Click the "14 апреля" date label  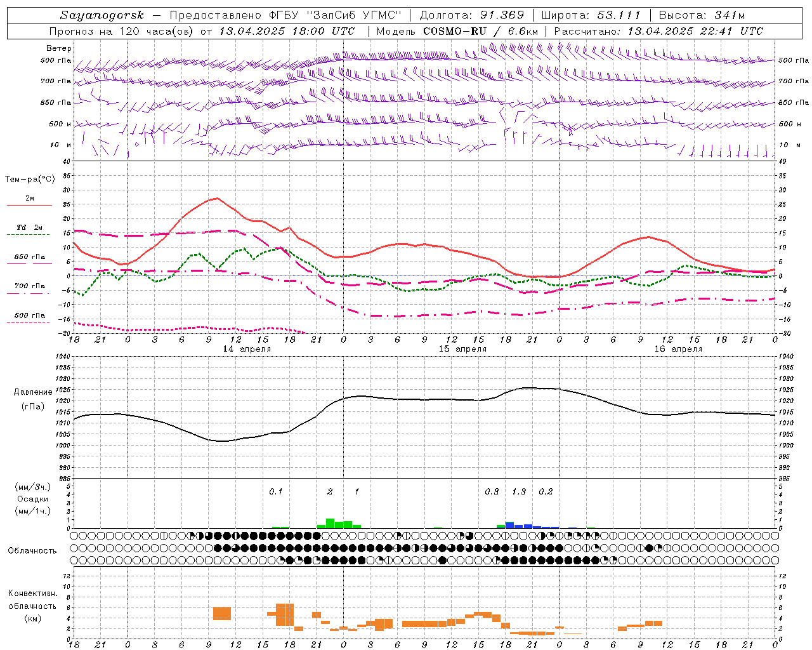[x=247, y=349]
